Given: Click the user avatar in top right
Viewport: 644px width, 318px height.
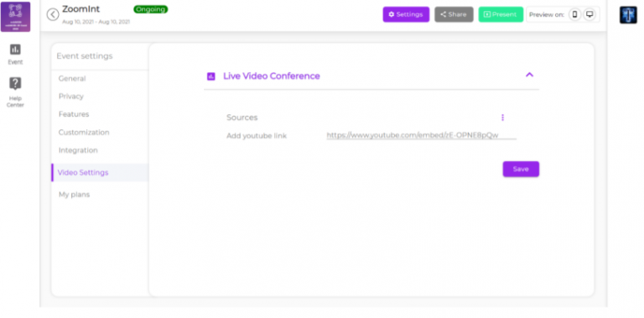Looking at the screenshot, I should (628, 15).
